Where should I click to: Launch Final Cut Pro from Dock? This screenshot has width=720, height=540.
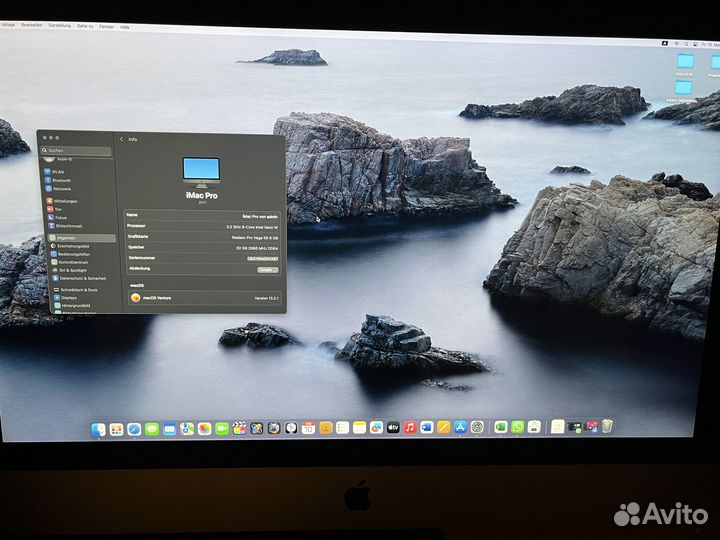(239, 428)
